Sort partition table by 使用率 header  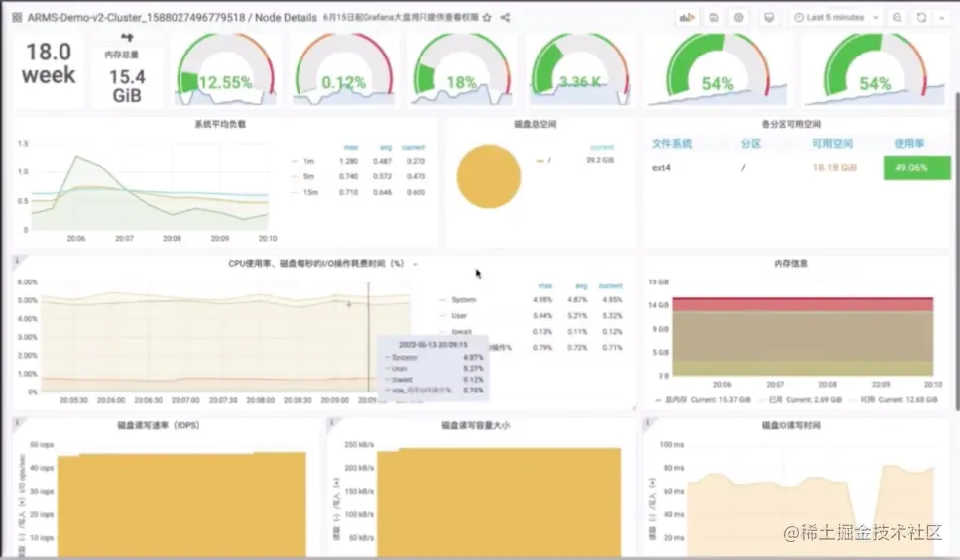tap(909, 144)
